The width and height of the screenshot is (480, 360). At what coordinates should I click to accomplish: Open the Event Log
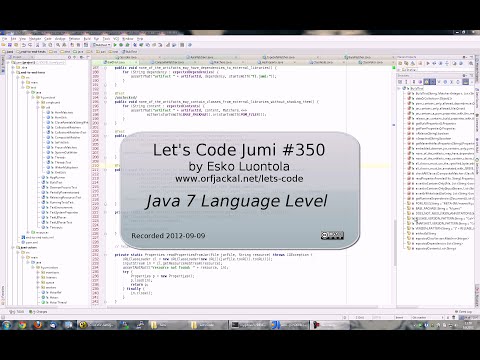click(x=464, y=312)
